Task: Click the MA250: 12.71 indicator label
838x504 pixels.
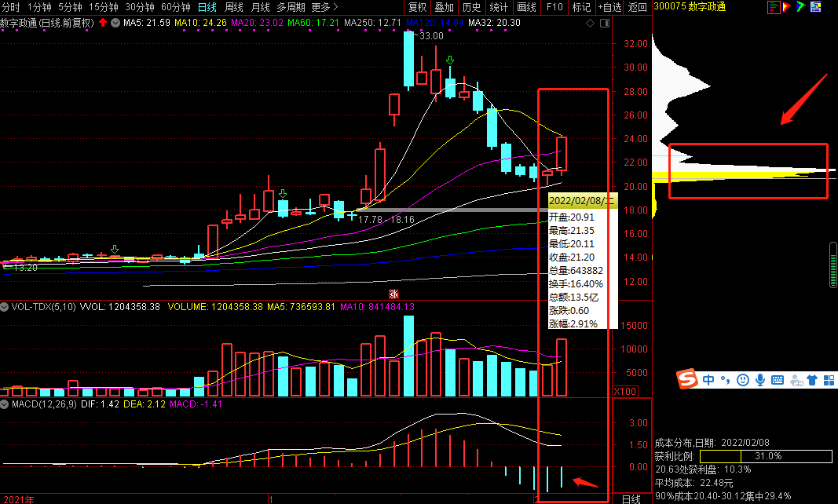Action: click(372, 23)
